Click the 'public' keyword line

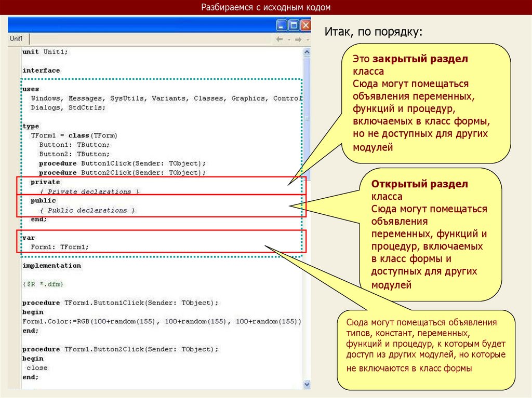tap(43, 201)
